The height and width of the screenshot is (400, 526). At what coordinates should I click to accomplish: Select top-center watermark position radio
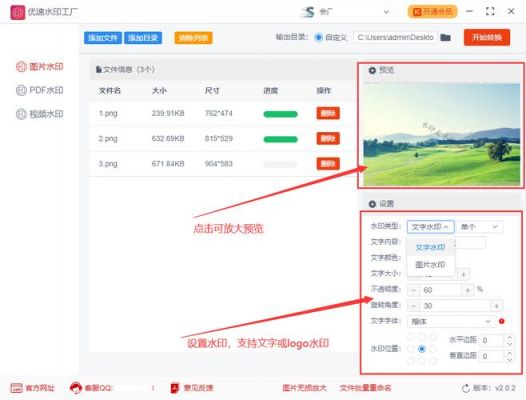(x=422, y=337)
